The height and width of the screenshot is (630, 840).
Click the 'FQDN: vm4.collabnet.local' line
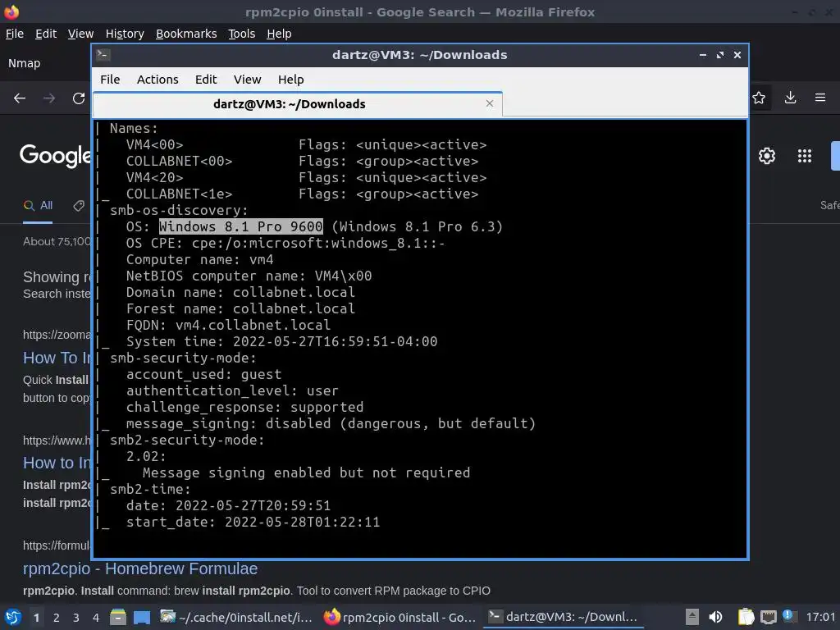click(228, 325)
